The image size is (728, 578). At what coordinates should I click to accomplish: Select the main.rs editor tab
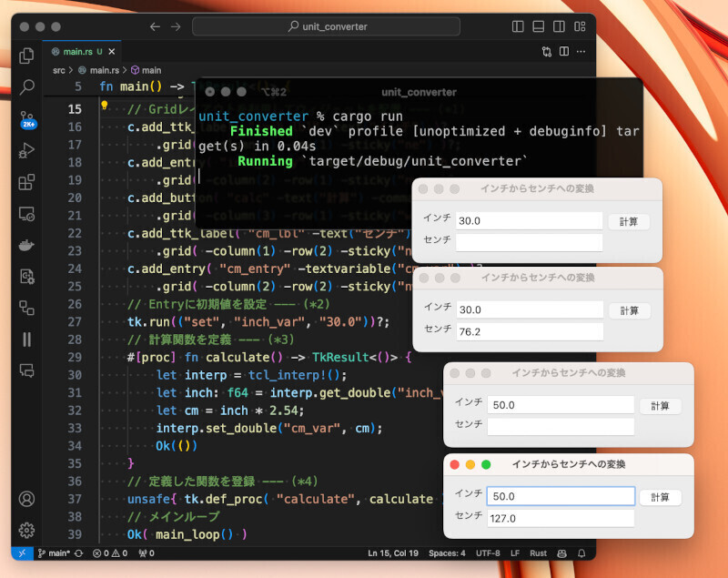coord(77,52)
